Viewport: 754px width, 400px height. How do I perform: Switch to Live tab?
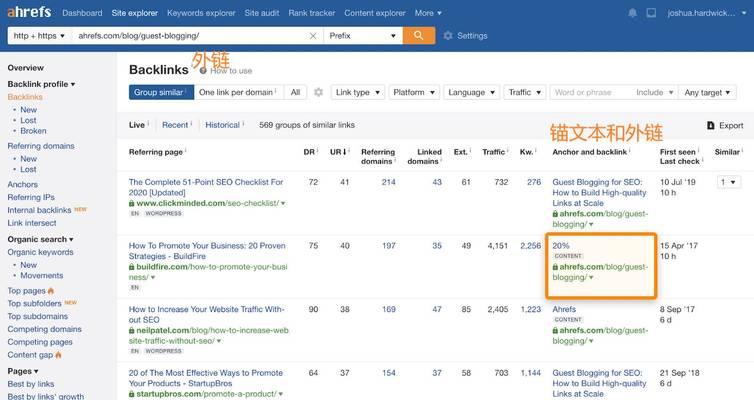tap(137, 125)
